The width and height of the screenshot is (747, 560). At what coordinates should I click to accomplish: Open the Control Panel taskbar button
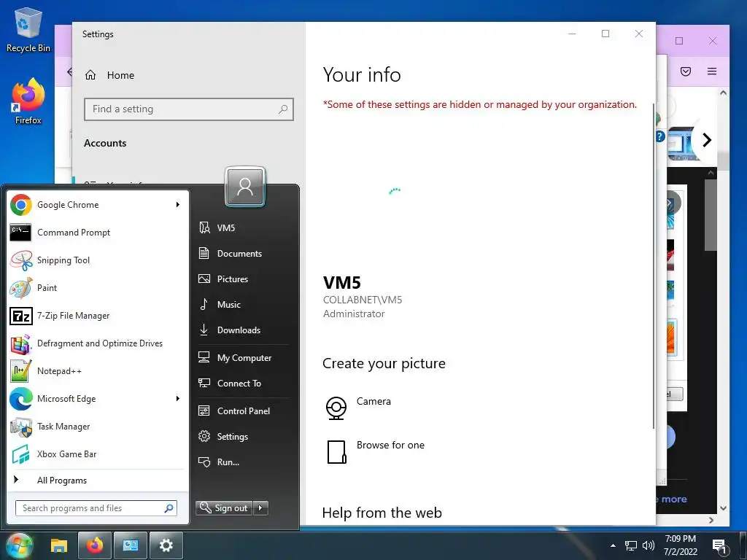click(x=130, y=545)
